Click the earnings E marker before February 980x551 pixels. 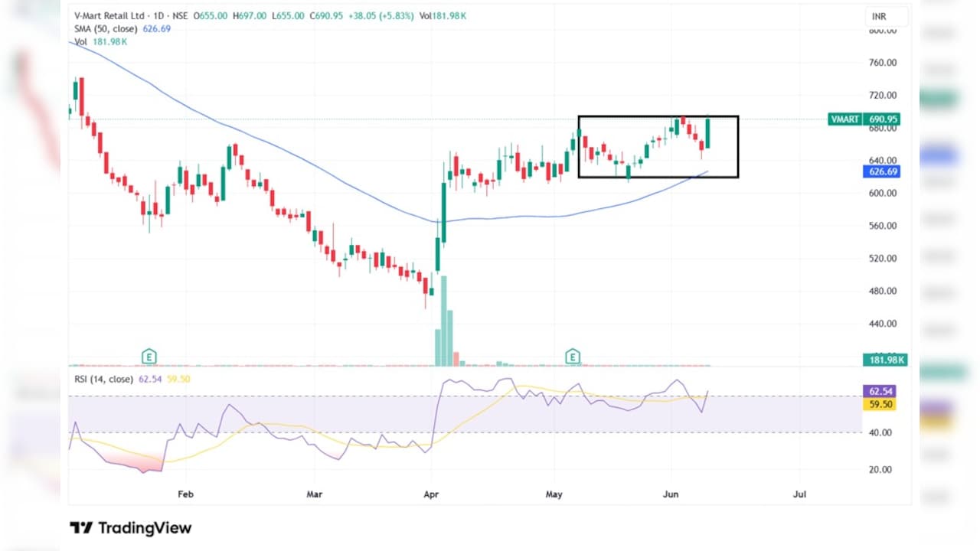pos(149,356)
